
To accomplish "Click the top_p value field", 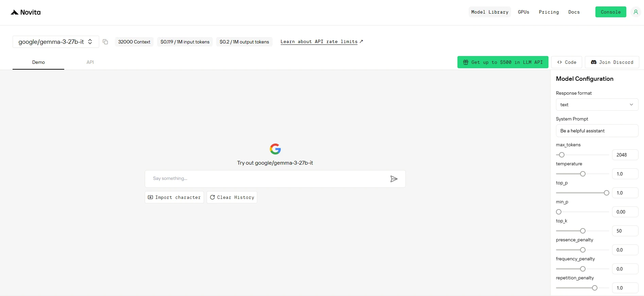I will point(625,193).
